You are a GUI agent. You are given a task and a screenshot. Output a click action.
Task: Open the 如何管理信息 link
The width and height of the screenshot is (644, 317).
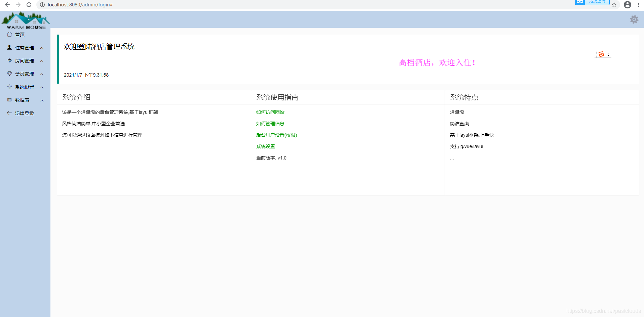[x=270, y=124]
